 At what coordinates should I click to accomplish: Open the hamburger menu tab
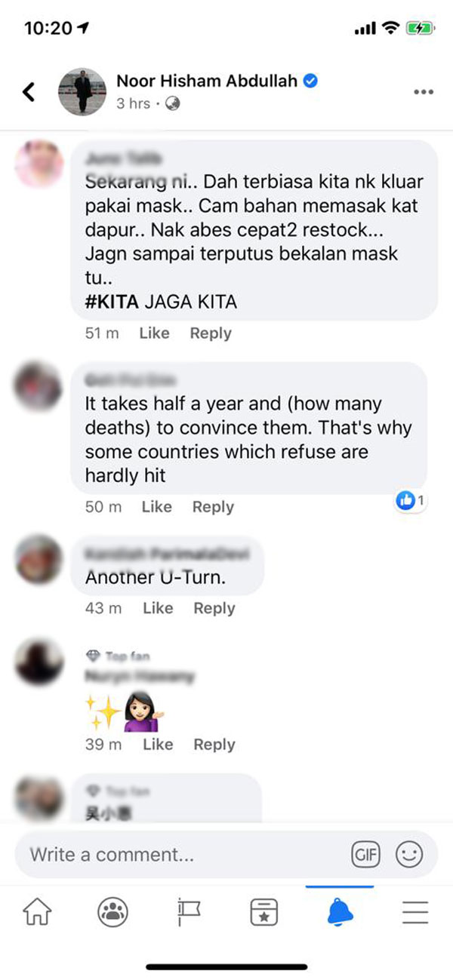[415, 913]
